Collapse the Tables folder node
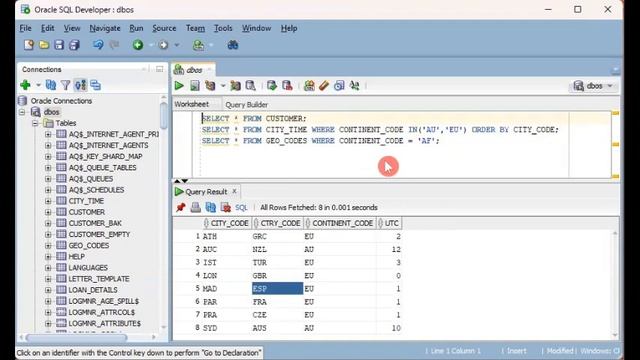 tap(35, 123)
